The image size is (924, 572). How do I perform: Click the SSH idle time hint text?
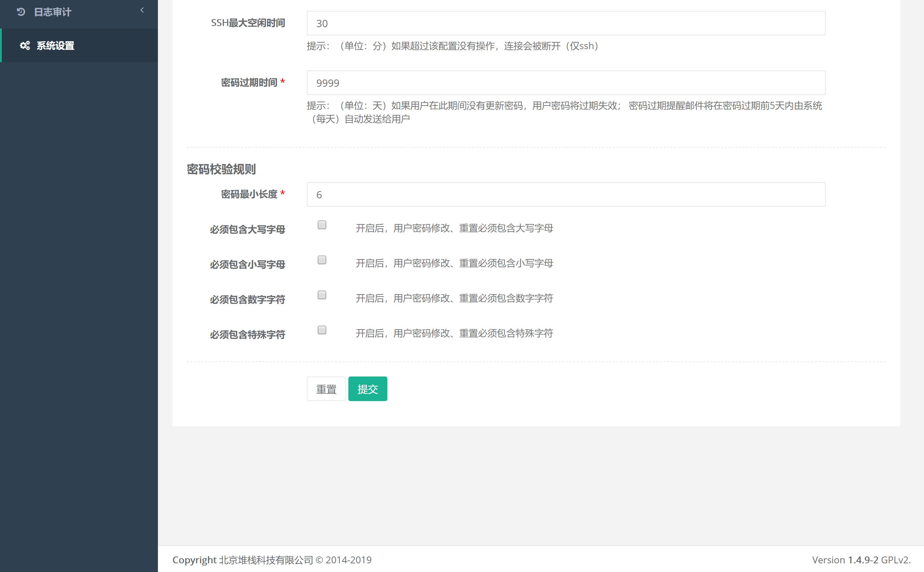[452, 46]
